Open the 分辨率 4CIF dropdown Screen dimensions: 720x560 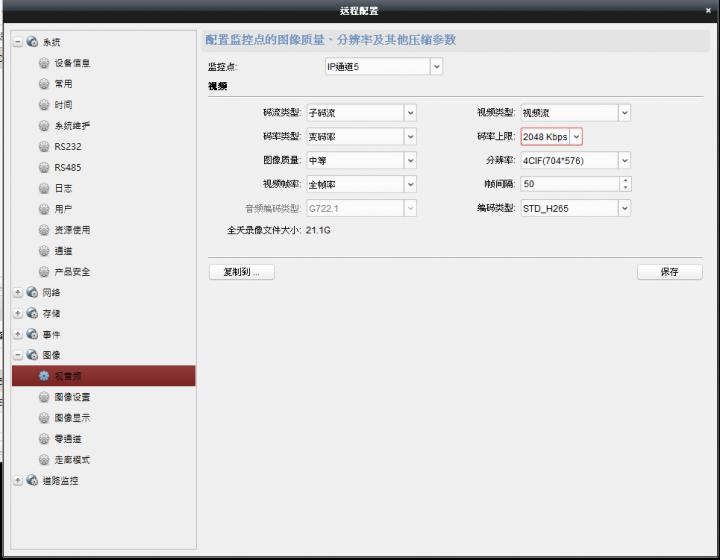pyautogui.click(x=624, y=160)
